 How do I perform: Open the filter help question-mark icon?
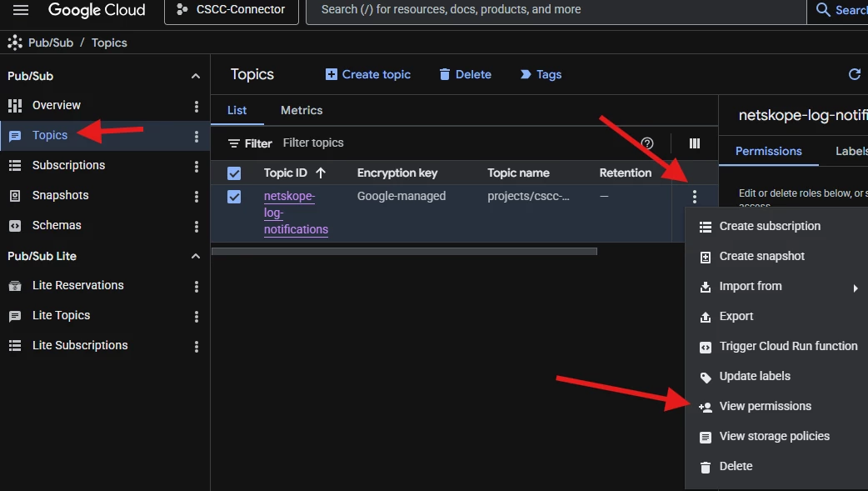(x=647, y=143)
